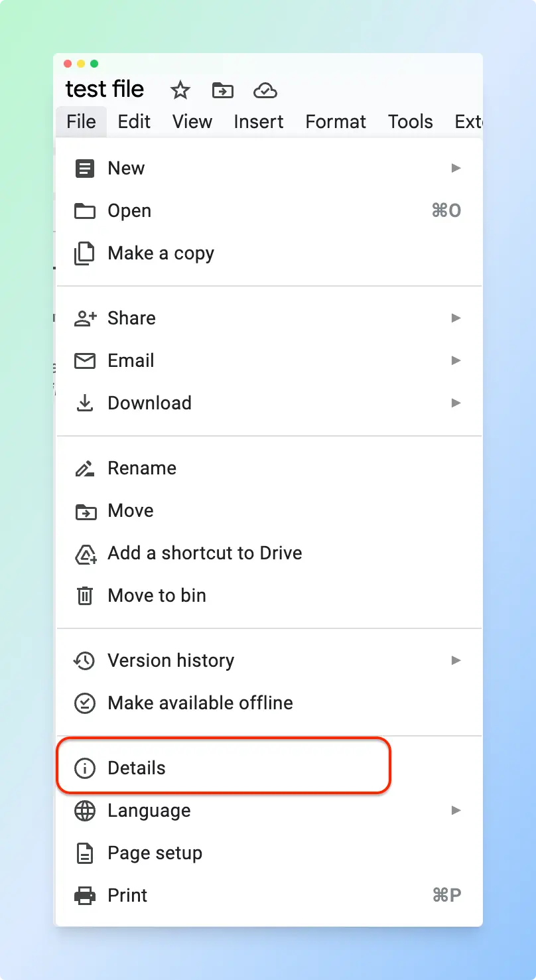Open the Insert menu
536x980 pixels.
point(259,122)
